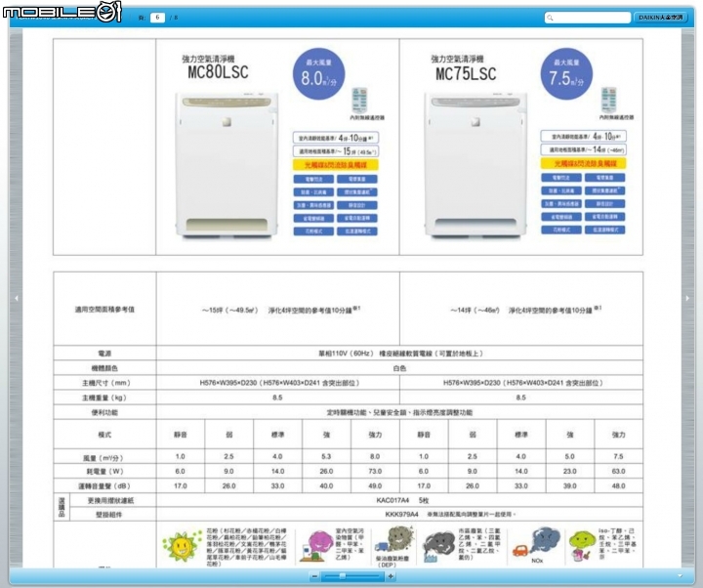Select the 便利功能 row label
The height and width of the screenshot is (588, 703).
[x=104, y=412]
